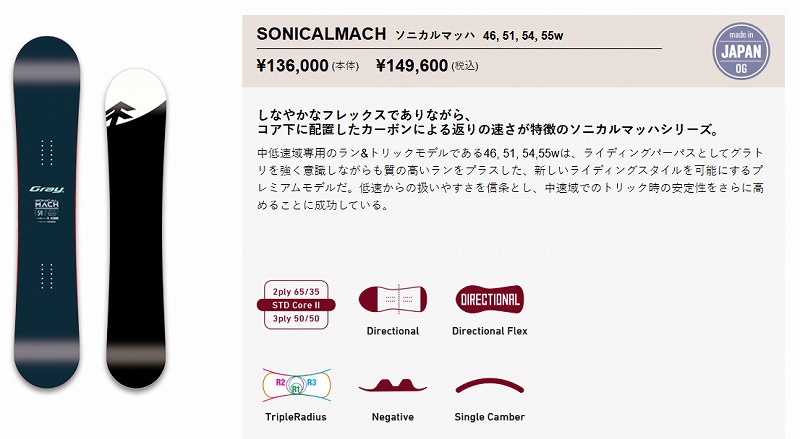Click the Directional Flex label text
Image resolution: width=800 pixels, height=439 pixels.
490,331
